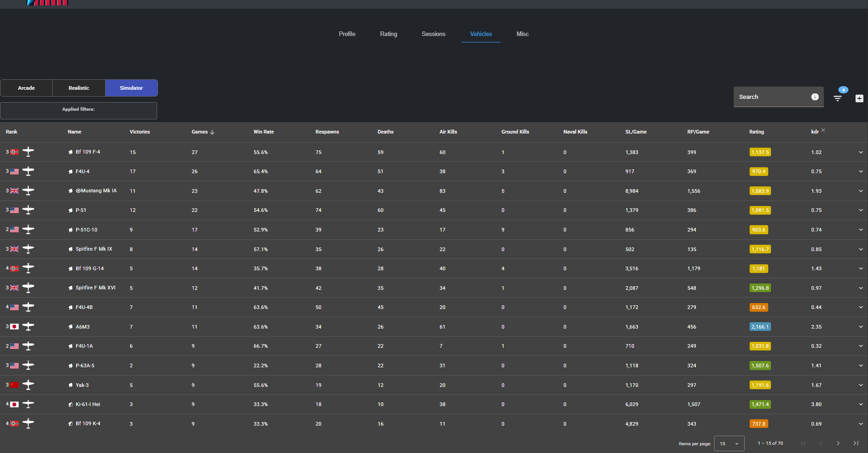Screen dimensions: 868x453
Task: Click the Applied filters box
Action: coord(79,111)
